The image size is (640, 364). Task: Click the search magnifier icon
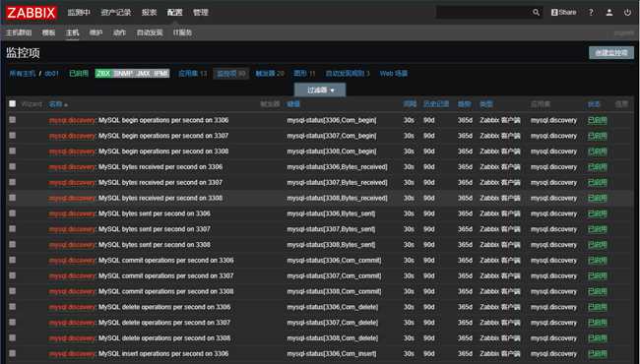[x=536, y=12]
